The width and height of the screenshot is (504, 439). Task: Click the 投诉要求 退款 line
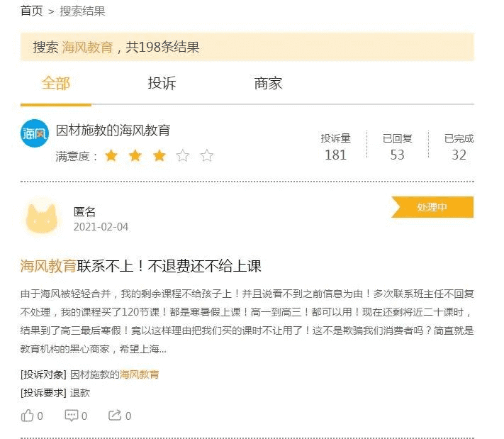[x=55, y=393]
